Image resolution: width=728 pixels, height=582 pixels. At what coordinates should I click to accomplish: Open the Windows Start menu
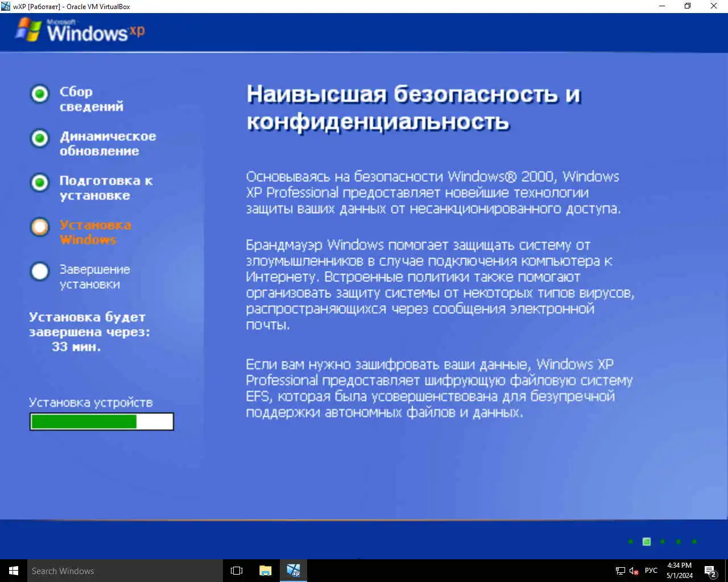14,571
